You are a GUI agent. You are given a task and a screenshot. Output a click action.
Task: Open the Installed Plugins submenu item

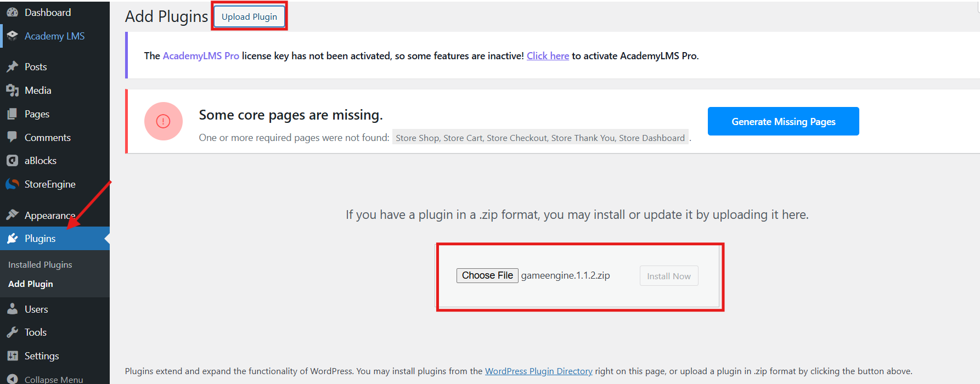[x=40, y=264]
